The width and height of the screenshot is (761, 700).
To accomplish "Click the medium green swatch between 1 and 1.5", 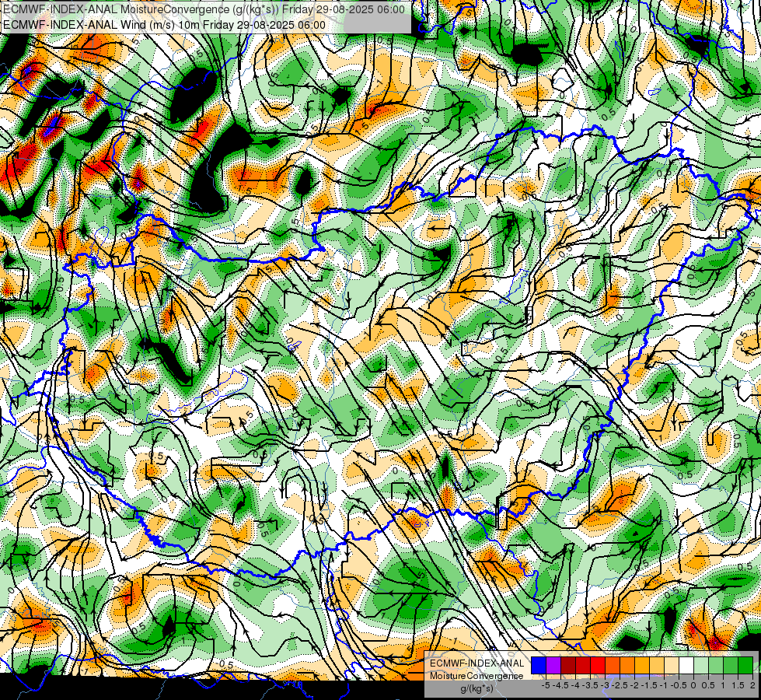I will tap(731, 665).
